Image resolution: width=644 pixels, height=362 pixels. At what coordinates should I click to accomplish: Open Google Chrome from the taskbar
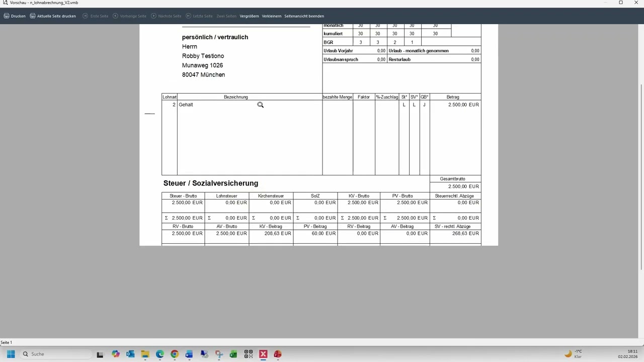[x=174, y=354]
